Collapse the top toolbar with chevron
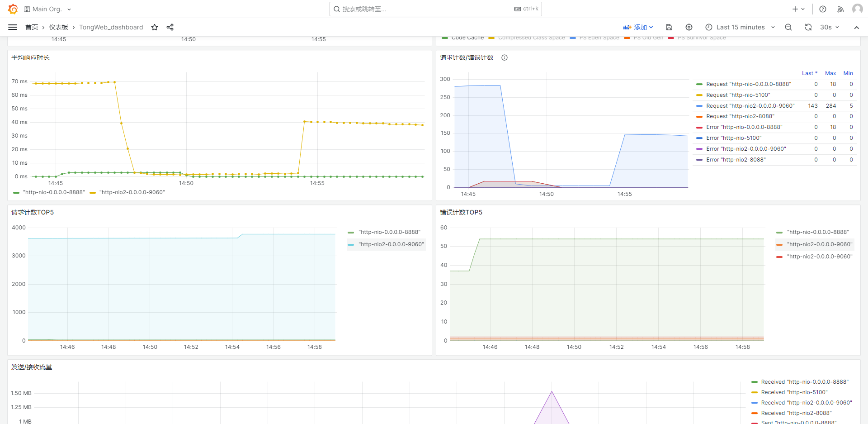The height and width of the screenshot is (424, 868). [856, 27]
